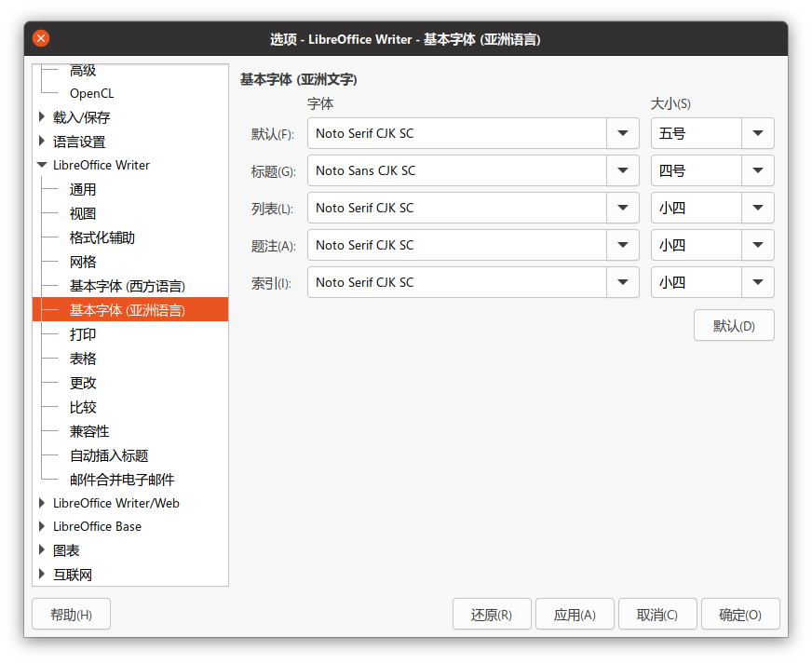Click the 四号 size text field

point(697,170)
